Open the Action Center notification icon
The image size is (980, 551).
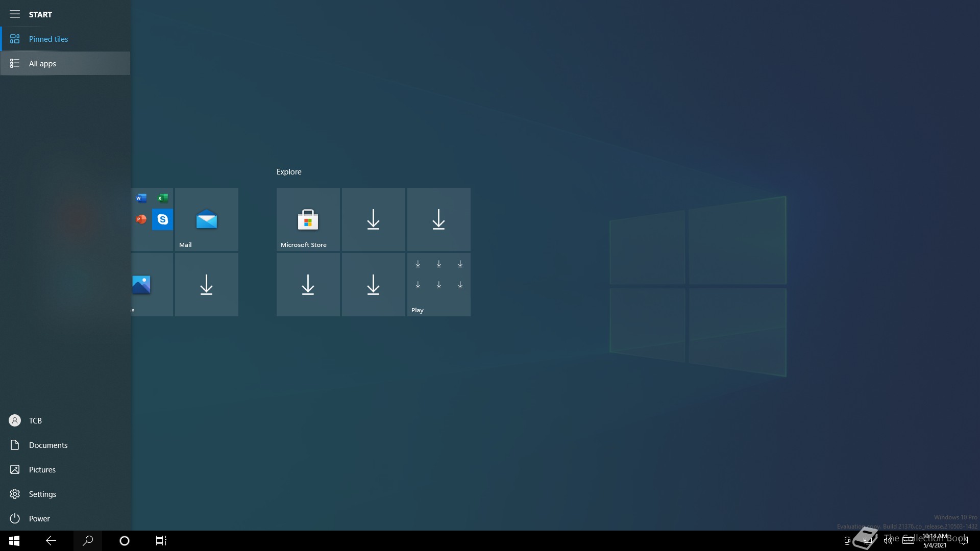tap(964, 541)
